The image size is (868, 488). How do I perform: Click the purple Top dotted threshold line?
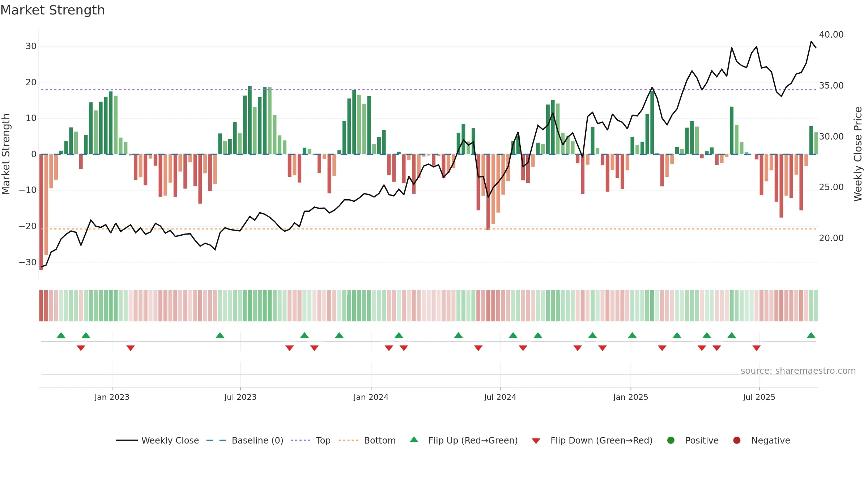pos(429,89)
